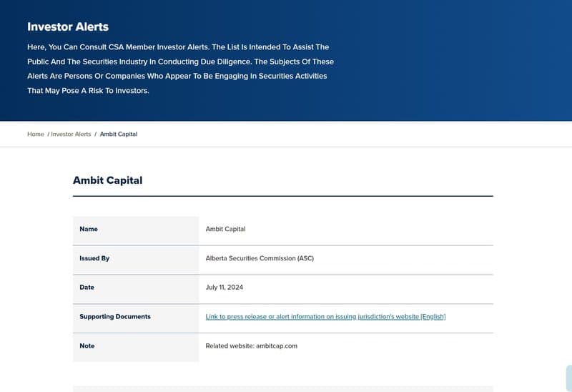Open press release supporting documents link
The height and width of the screenshot is (392, 572).
click(x=325, y=316)
